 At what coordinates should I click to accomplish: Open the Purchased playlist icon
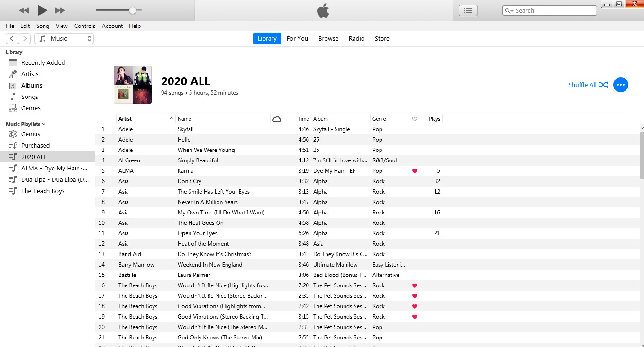(x=13, y=145)
